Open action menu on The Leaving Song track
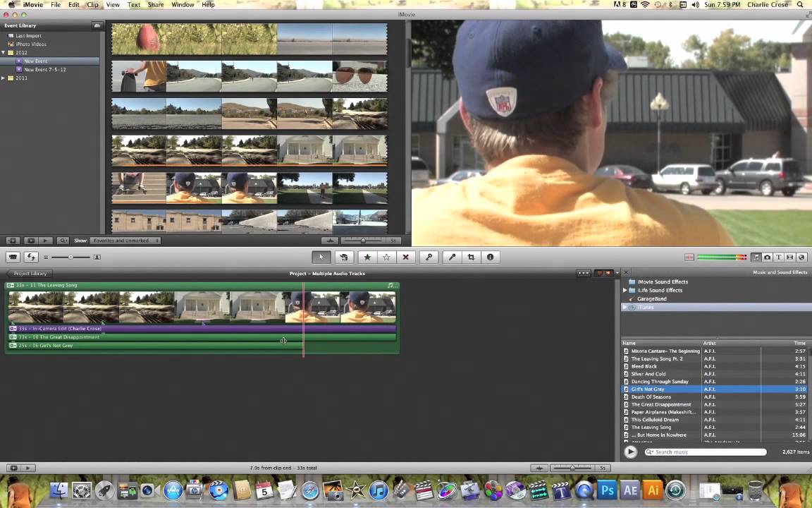Image resolution: width=812 pixels, height=508 pixels. (11, 285)
